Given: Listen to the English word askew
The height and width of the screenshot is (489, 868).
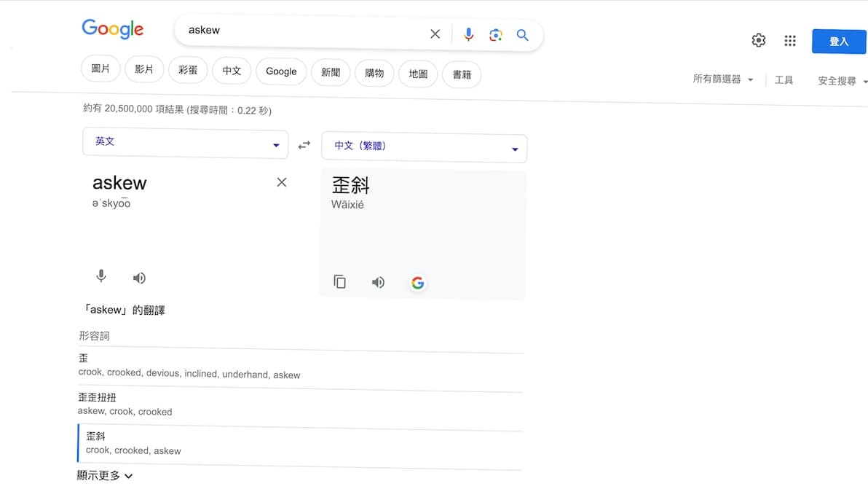Looking at the screenshot, I should pos(139,278).
